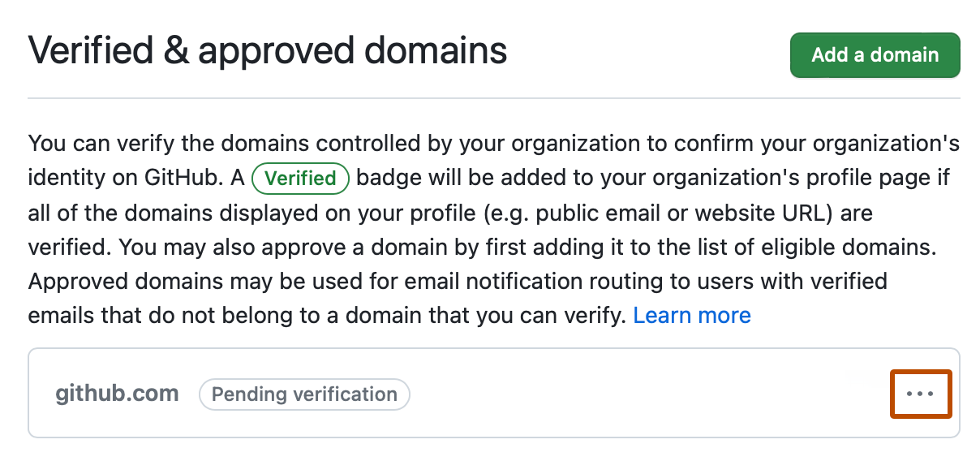Click the green Add a domain control

875,54
